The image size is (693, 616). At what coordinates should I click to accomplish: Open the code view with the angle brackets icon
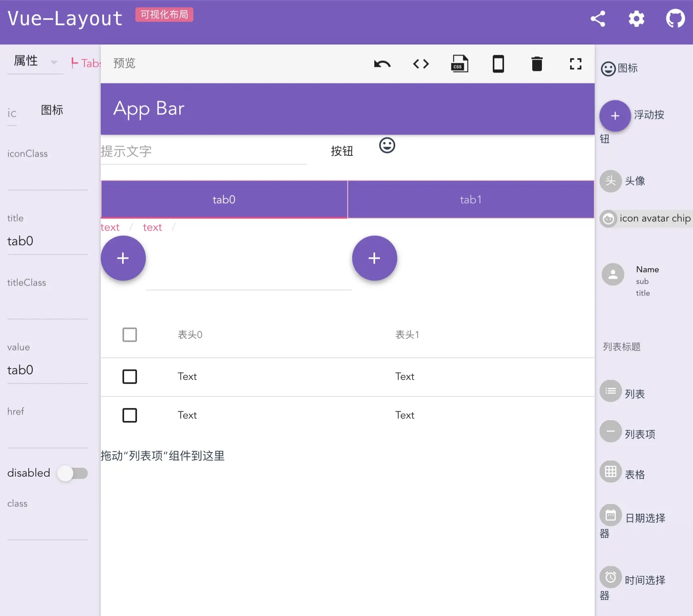coord(421,63)
